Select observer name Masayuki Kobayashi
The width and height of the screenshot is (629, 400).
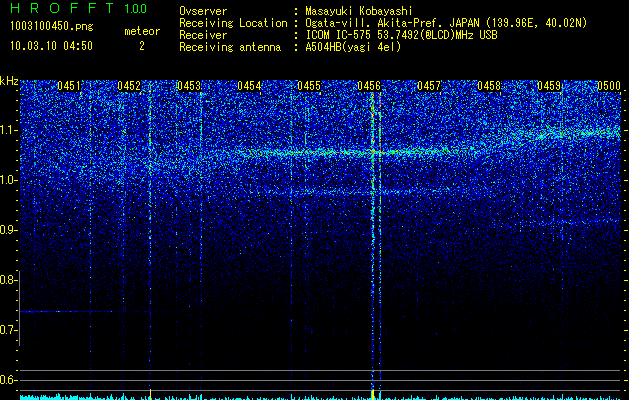[x=359, y=11]
